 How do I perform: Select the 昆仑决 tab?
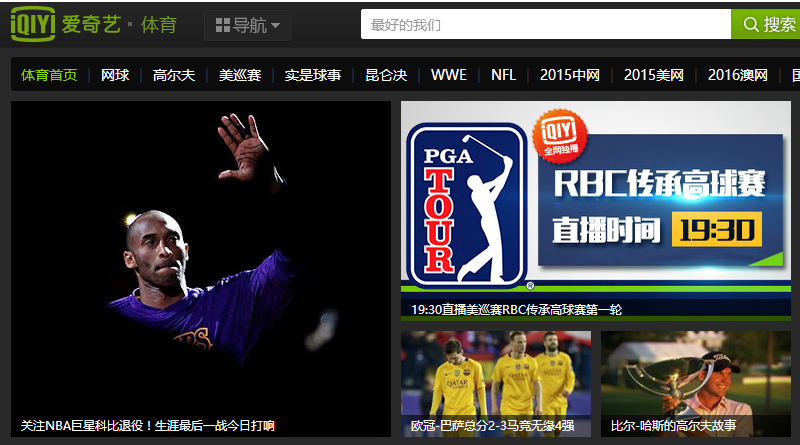click(386, 75)
